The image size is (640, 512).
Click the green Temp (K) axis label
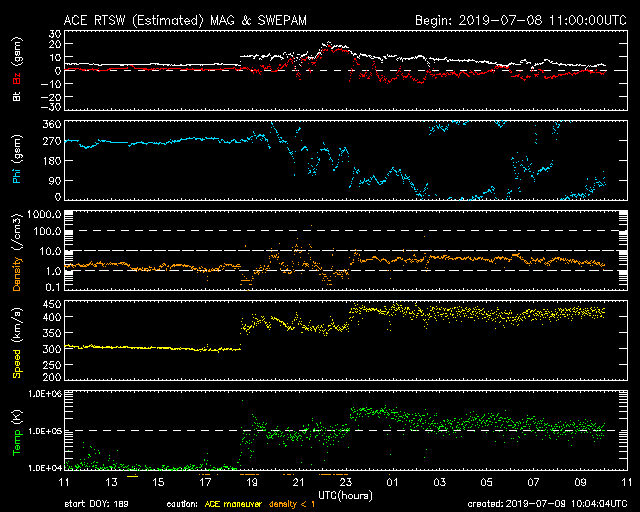click(17, 432)
